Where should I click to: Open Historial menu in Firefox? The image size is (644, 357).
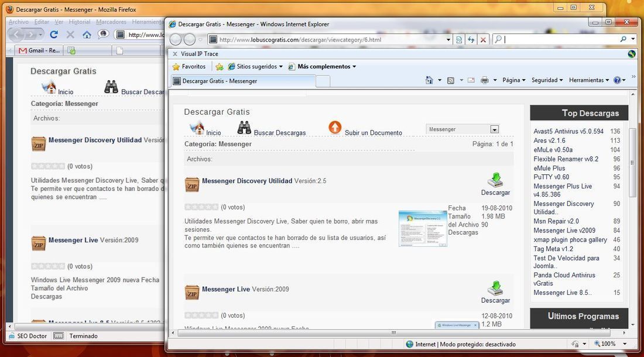pos(79,22)
